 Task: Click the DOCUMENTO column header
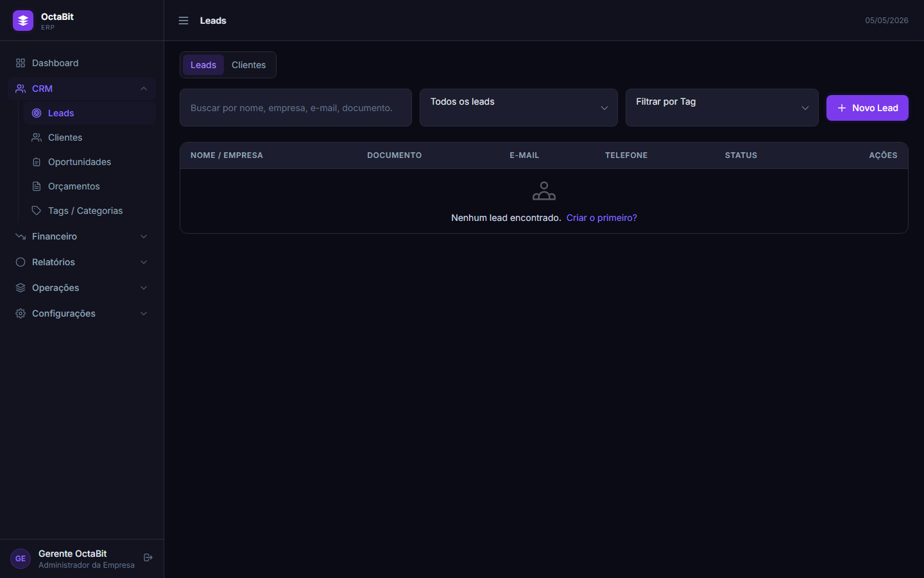pyautogui.click(x=395, y=155)
